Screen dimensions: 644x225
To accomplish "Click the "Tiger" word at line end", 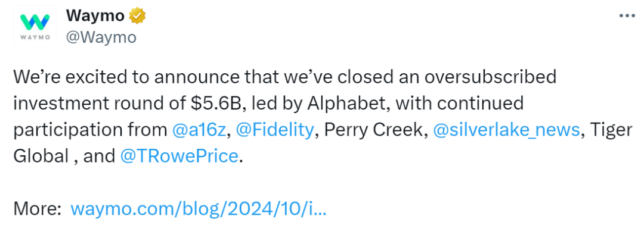I will coord(612,131).
